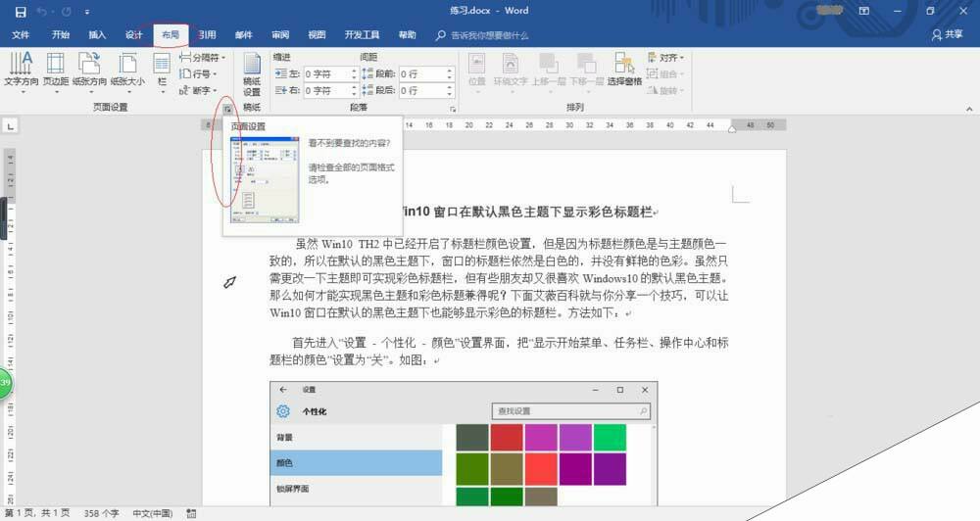Collapse the ribbon with the chevron arrow

[969, 110]
